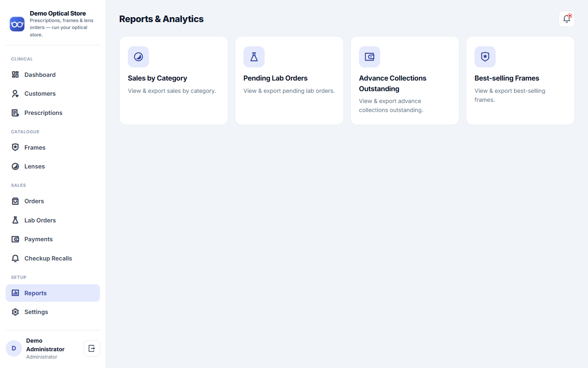Click the Demo Optical Store title
Viewport: 588px width, 368px height.
58,13
